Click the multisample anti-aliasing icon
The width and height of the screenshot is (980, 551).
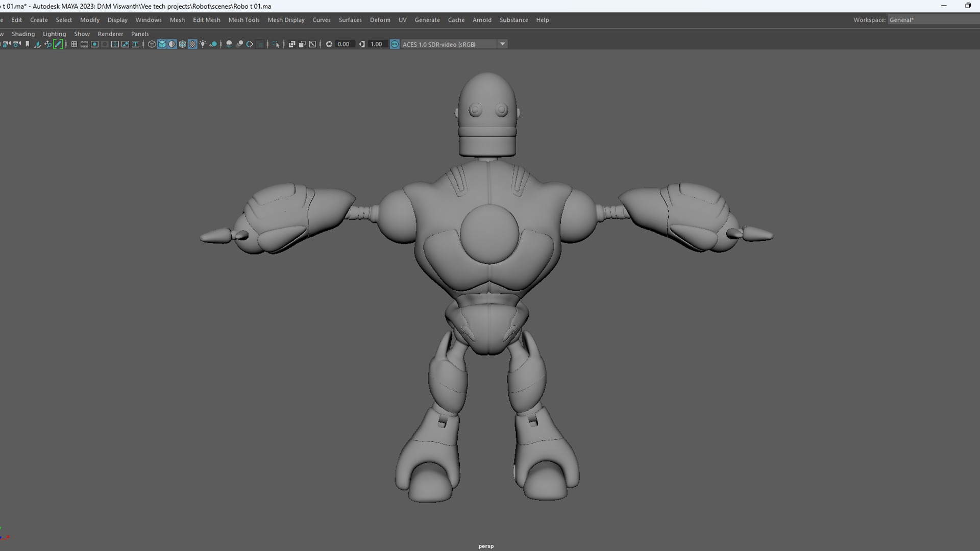(x=250, y=44)
